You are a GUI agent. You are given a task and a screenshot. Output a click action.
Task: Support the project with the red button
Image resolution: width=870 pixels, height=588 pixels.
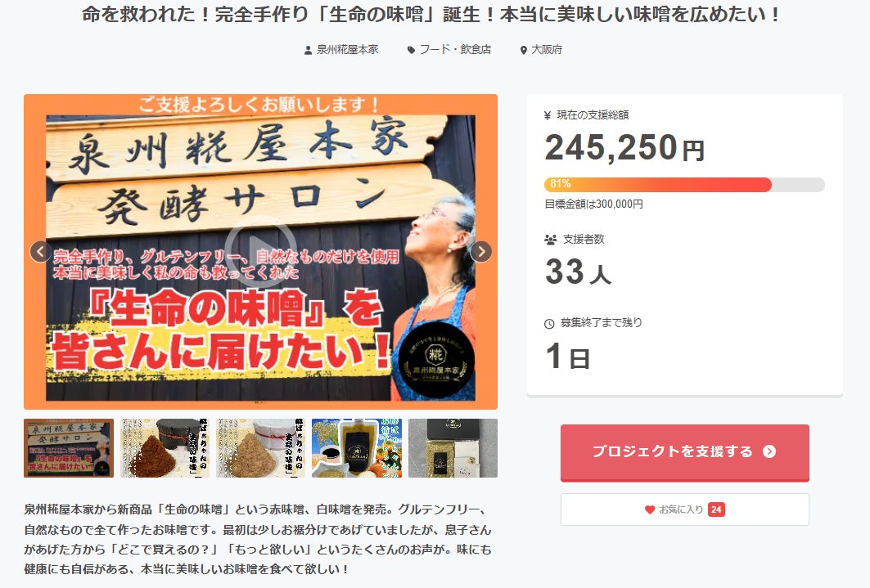tap(685, 452)
